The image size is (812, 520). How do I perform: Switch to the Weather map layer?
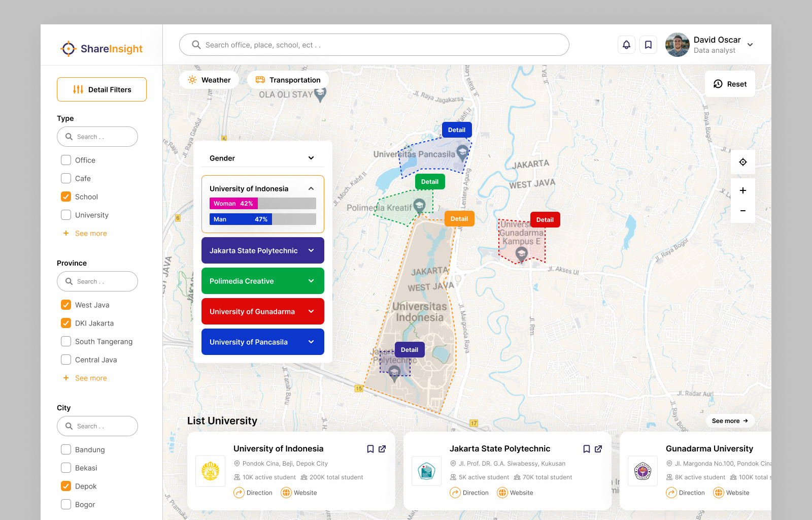[x=209, y=80]
